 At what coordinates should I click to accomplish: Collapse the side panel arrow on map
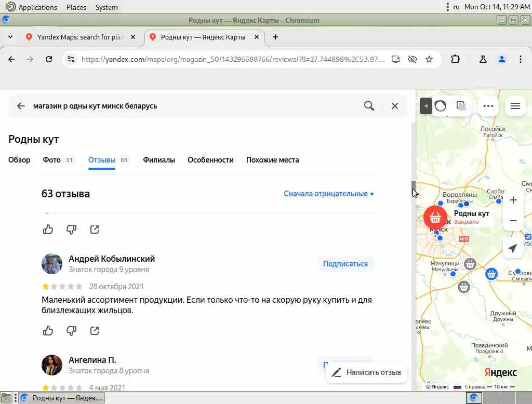426,106
